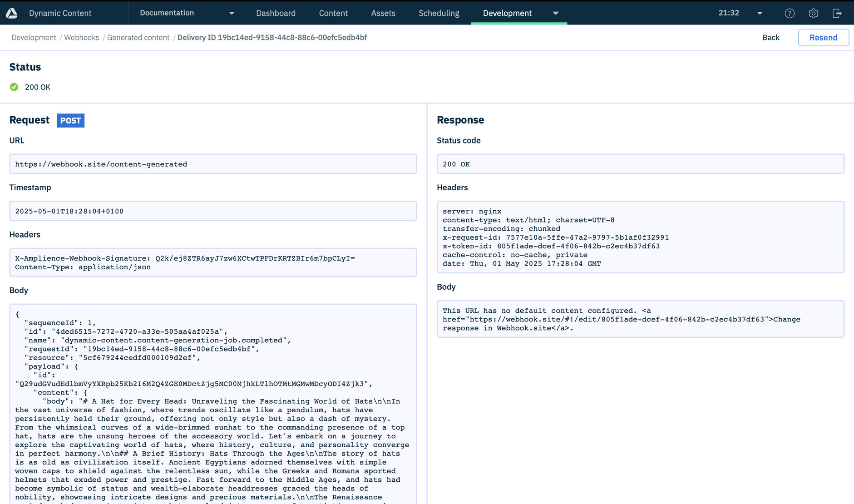Screen dimensions: 854x504
Task: Click the transfer-encoding: chunked line
Action: 501,228
